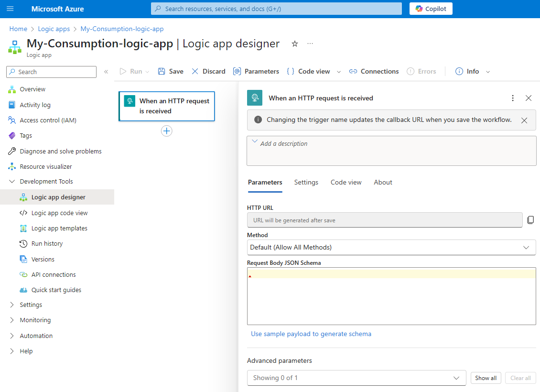The width and height of the screenshot is (540, 392).
Task: Open My-Consumption-logic-app breadcrumb link
Action: [122, 29]
